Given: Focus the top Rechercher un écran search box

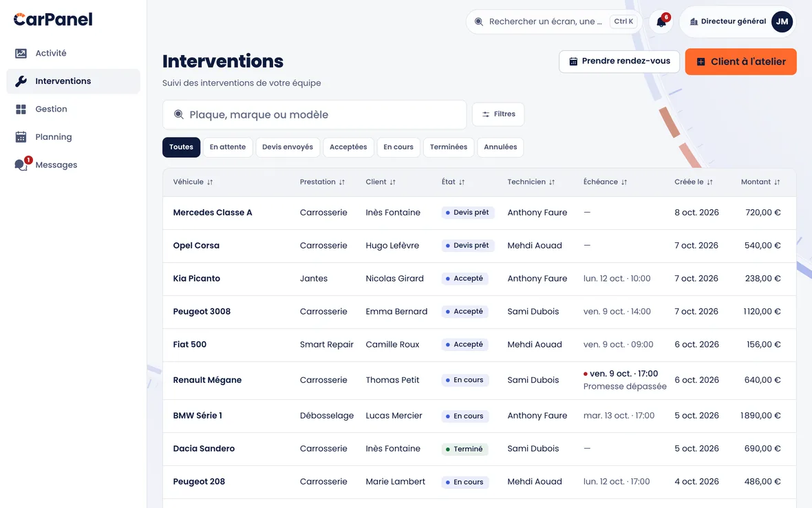Looking at the screenshot, I should click(554, 22).
